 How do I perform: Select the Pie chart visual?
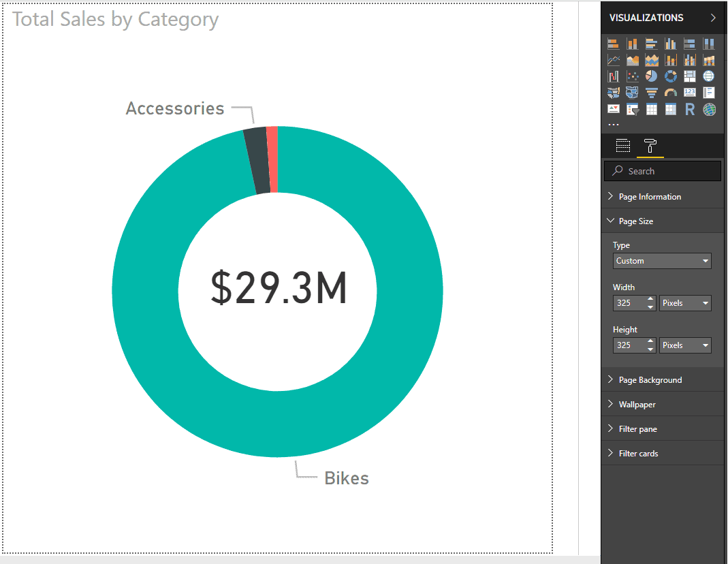click(652, 76)
